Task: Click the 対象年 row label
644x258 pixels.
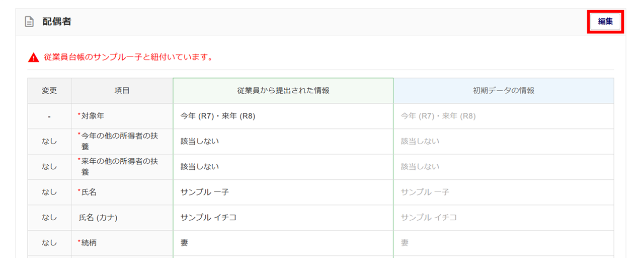Action: (x=93, y=116)
